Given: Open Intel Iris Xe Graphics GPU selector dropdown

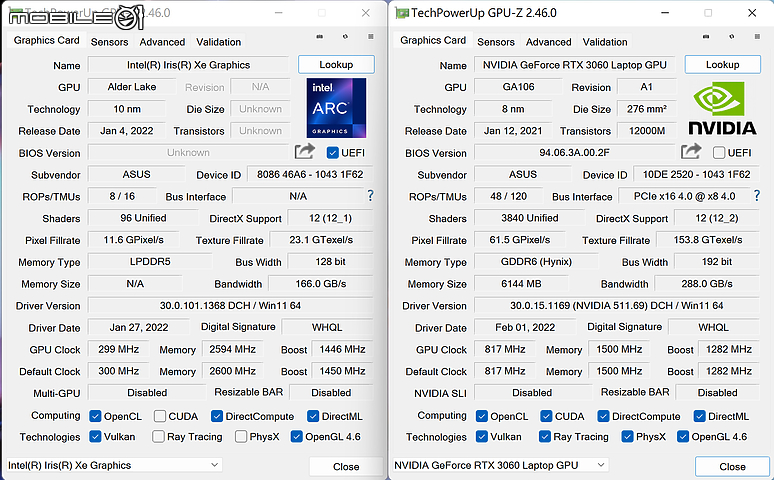Looking at the screenshot, I should [x=114, y=465].
